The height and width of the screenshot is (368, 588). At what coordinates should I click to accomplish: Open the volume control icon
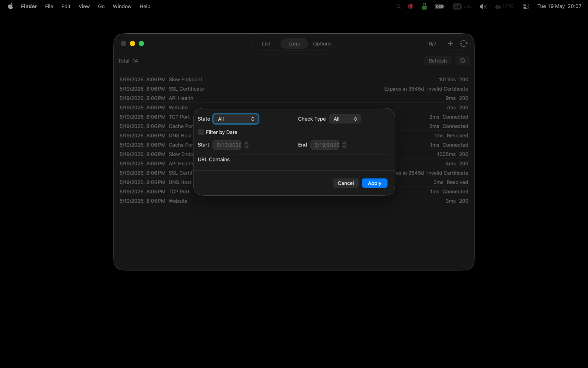483,6
